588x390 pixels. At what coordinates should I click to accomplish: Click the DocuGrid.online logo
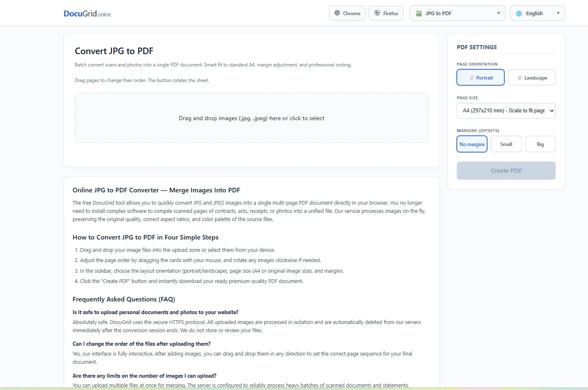87,14
